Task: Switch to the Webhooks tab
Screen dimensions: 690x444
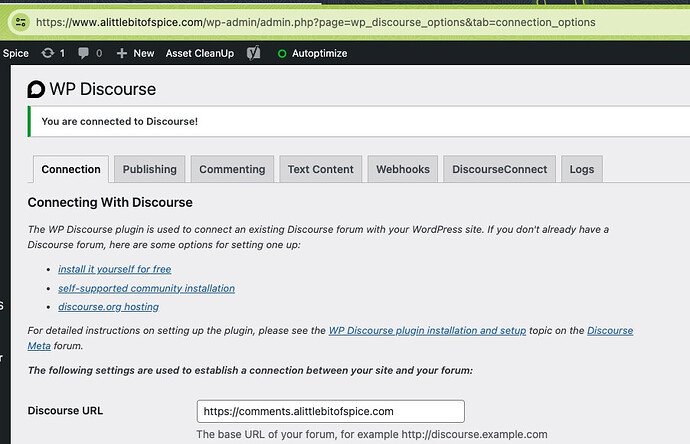Action: pyautogui.click(x=403, y=169)
